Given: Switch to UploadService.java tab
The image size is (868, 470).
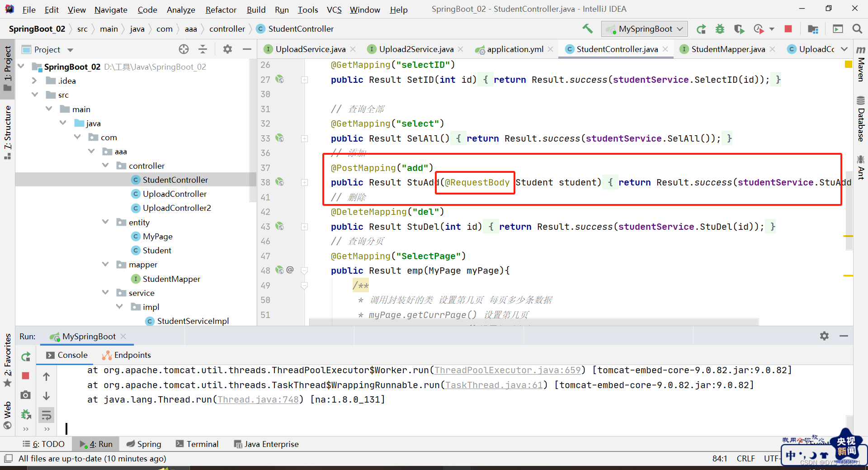Looking at the screenshot, I should (x=310, y=49).
